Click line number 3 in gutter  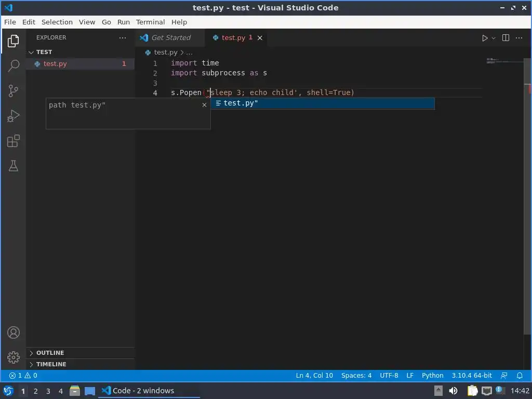tap(155, 83)
